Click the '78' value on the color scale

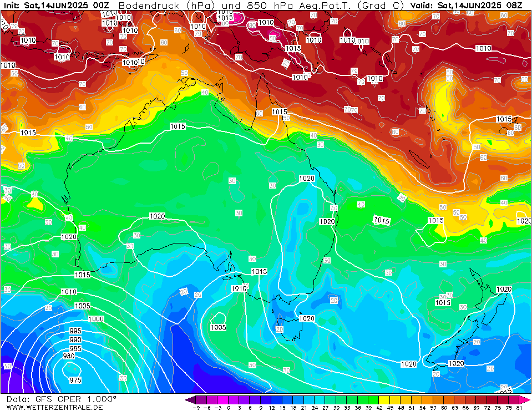pos(508,408)
